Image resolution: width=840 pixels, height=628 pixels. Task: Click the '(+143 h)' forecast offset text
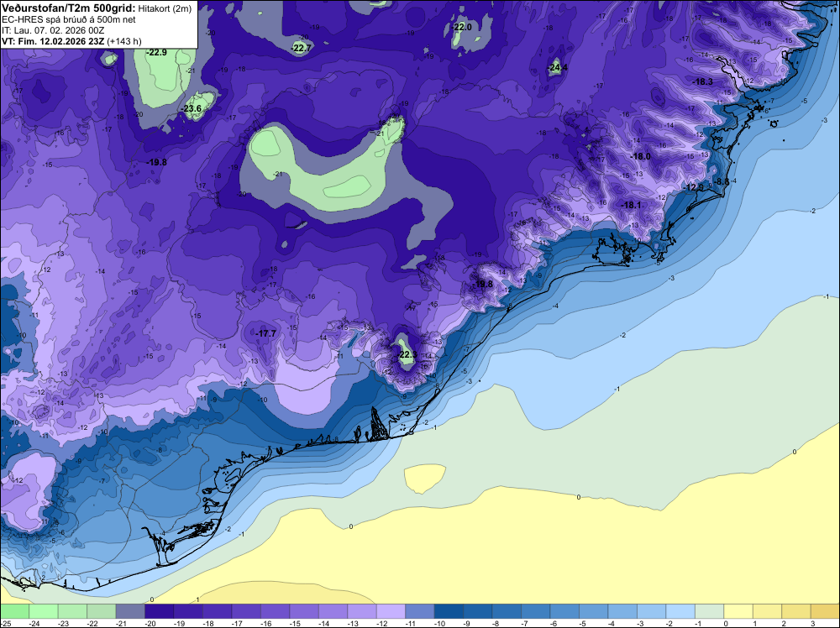pyautogui.click(x=124, y=42)
